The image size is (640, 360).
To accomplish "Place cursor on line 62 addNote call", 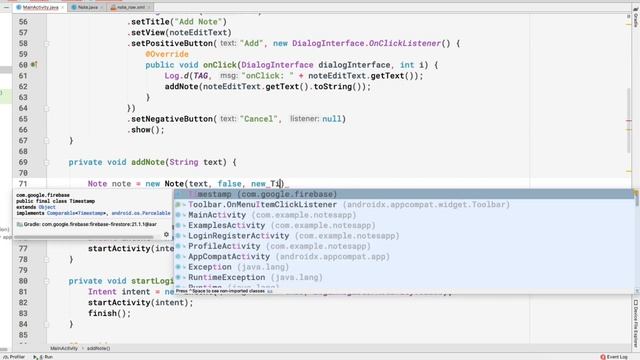I will [x=267, y=87].
